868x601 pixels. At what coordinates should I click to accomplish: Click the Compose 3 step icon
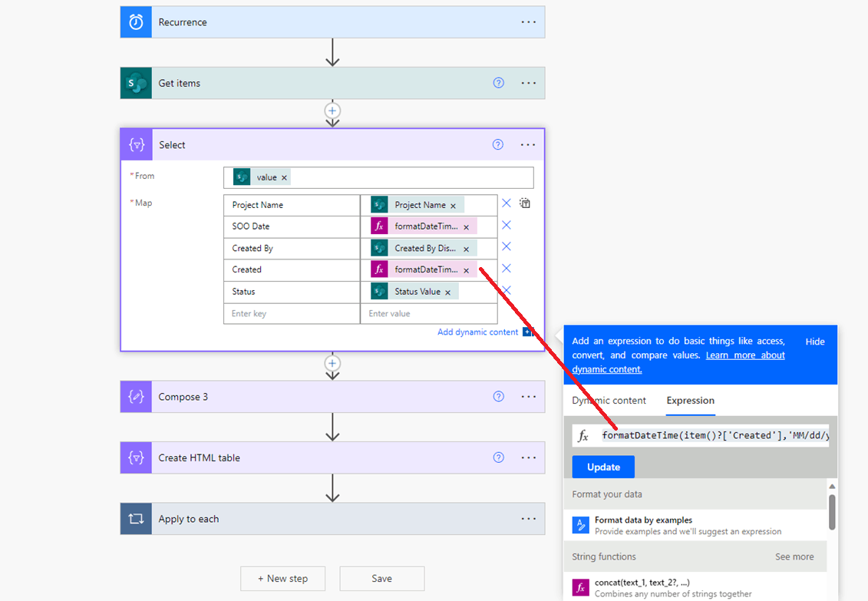[x=136, y=397]
